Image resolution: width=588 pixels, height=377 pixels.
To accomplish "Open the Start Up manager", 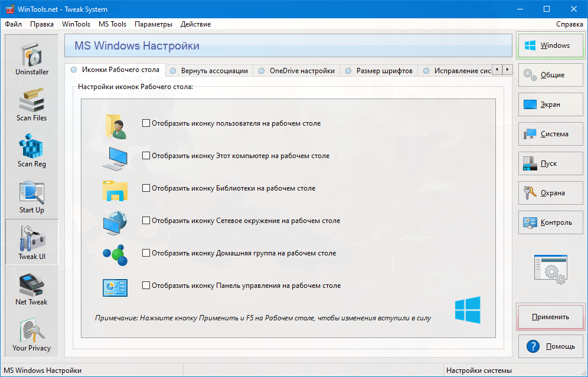I will pyautogui.click(x=32, y=196).
